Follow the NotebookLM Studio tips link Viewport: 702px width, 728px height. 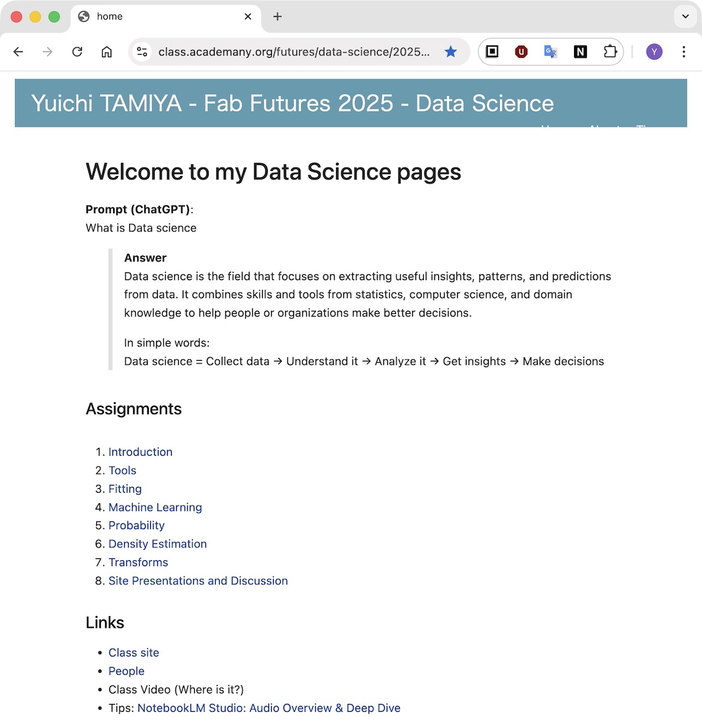pyautogui.click(x=268, y=708)
